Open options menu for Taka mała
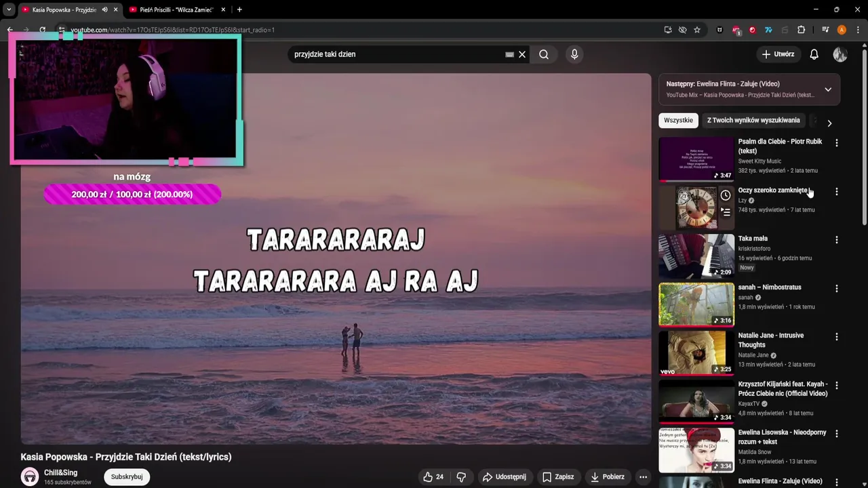 pyautogui.click(x=836, y=240)
